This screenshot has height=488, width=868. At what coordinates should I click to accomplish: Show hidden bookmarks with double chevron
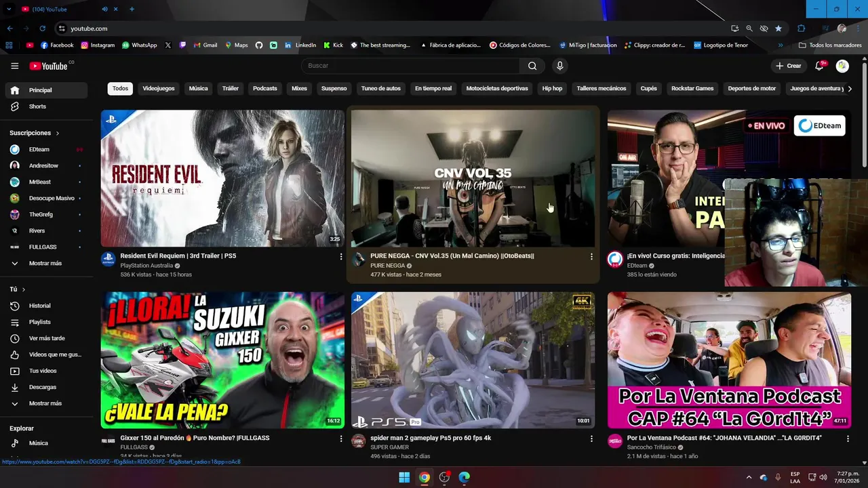[781, 45]
